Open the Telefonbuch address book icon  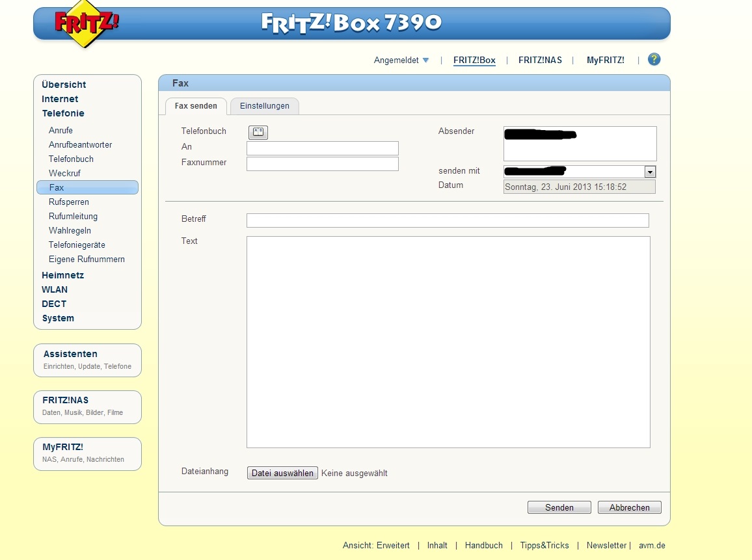click(x=258, y=132)
